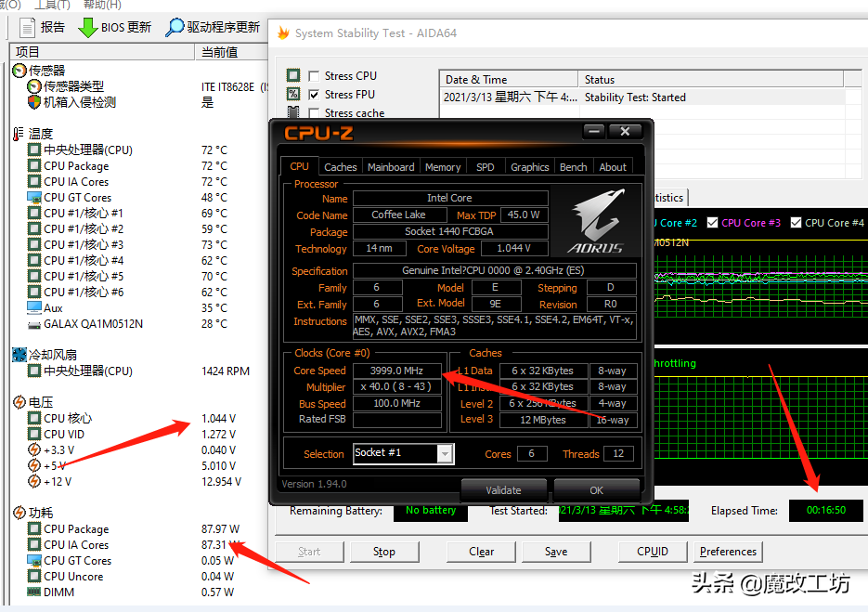The image size is (868, 612).
Task: Click the Aux temperature monitor icon
Action: tap(34, 308)
